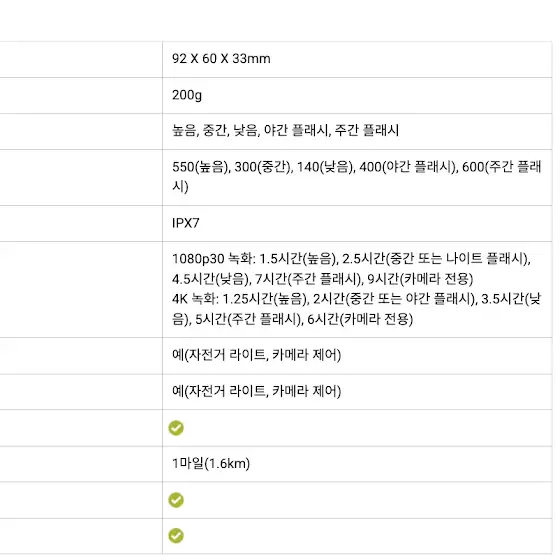The height and width of the screenshot is (560, 560).
Task: Click the 550(높음) lumens value
Action: 200,167
